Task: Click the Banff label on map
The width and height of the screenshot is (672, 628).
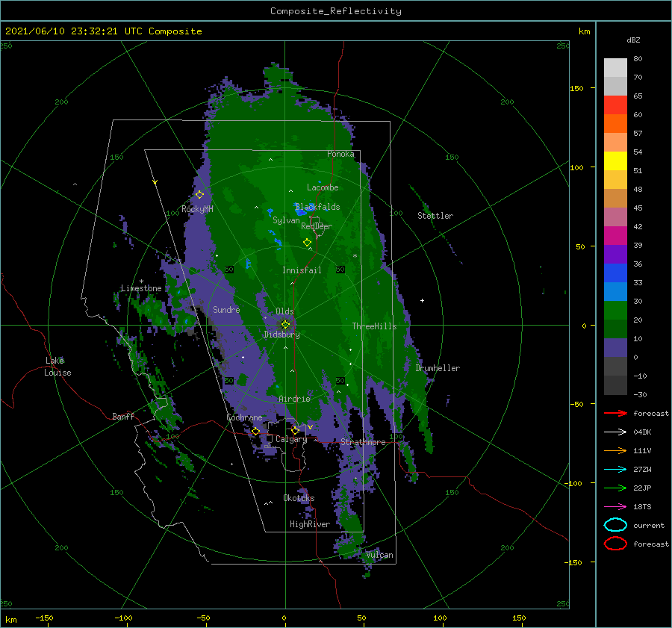Action: (x=123, y=416)
